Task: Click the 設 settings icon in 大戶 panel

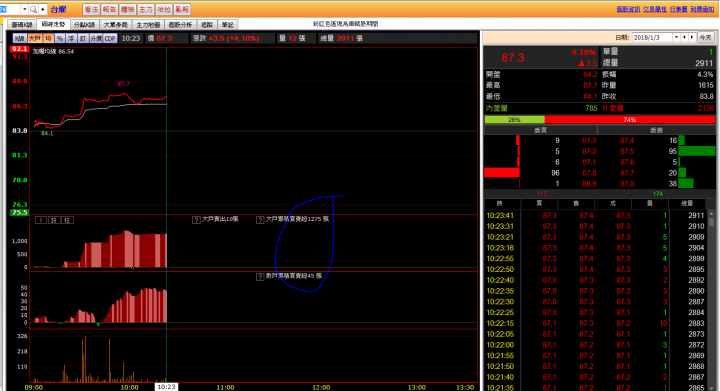Action: [54, 220]
